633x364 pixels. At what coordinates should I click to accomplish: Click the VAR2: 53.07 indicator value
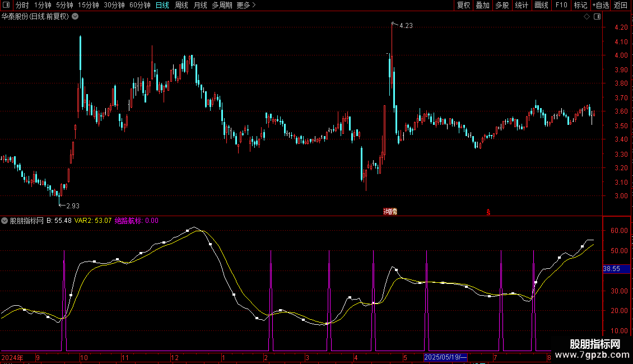pyautogui.click(x=93, y=221)
